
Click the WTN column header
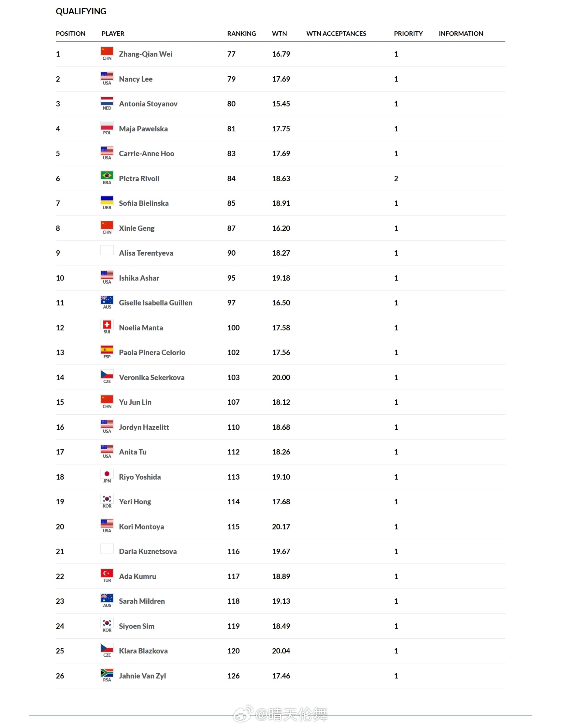tap(279, 34)
